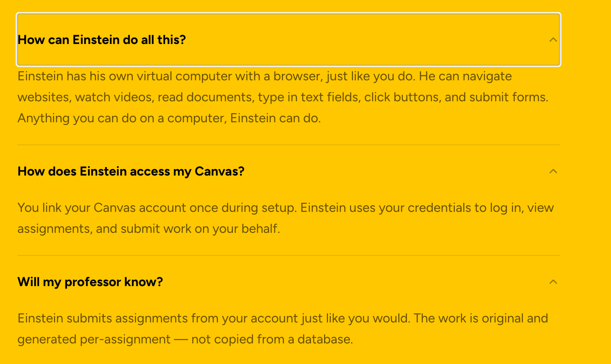Click the line 'assignments, and submit work on your behalf'
The height and width of the screenshot is (364, 611).
(x=148, y=229)
